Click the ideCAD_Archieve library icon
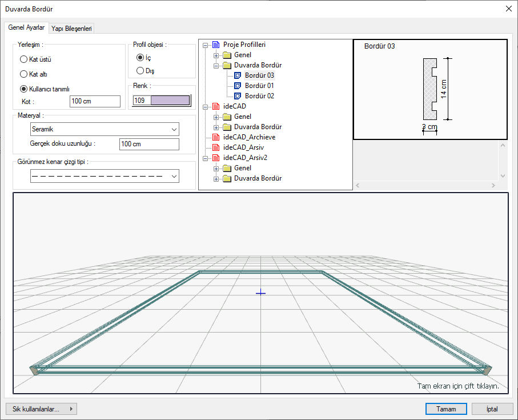Screen dimensions: 518x420 click(x=215, y=137)
